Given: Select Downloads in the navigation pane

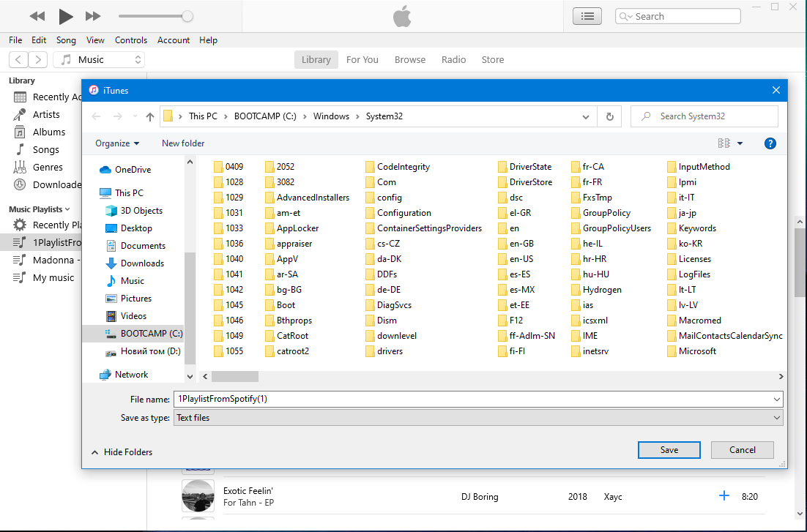Looking at the screenshot, I should [135, 263].
